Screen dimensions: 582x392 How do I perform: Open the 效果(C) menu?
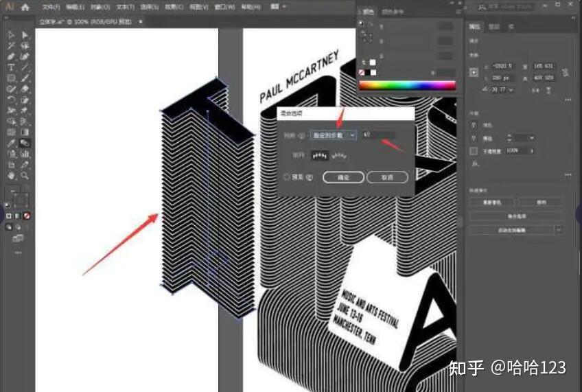[x=174, y=7]
